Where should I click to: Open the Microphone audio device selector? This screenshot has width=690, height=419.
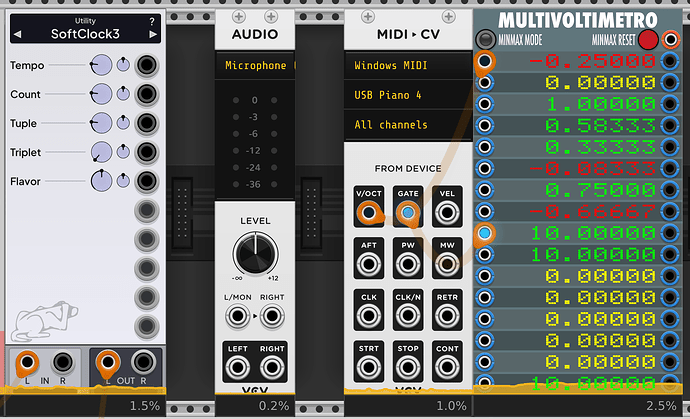coord(255,66)
